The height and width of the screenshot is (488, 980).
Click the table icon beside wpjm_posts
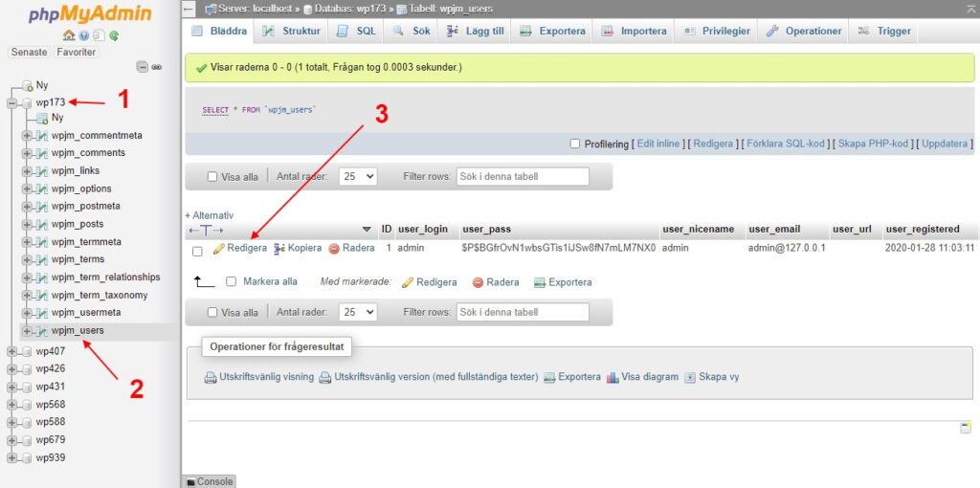coord(42,224)
